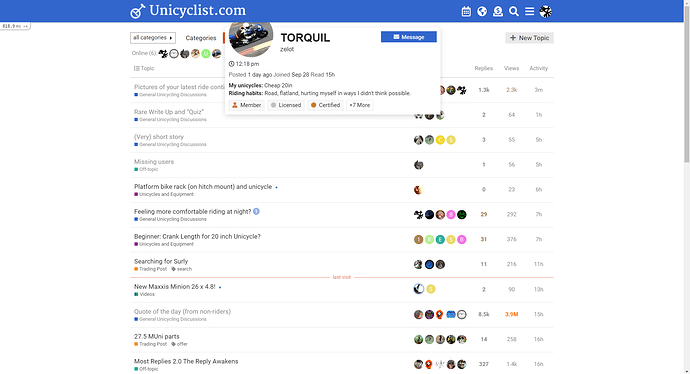Sort topics by the Replies column

(x=484, y=68)
